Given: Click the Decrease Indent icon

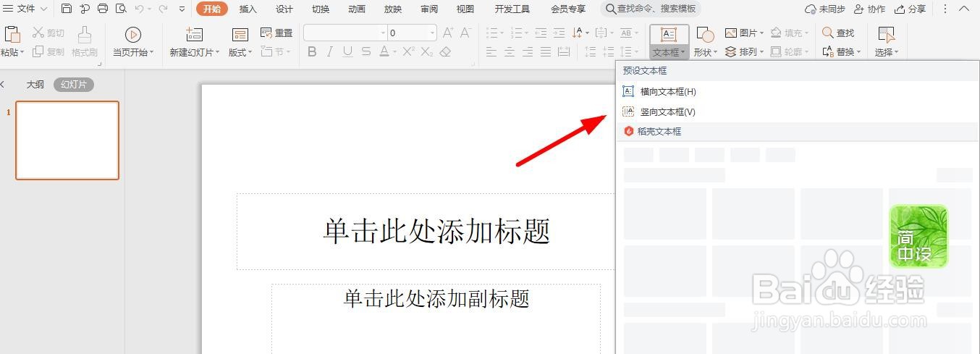Looking at the screenshot, I should click(541, 33).
